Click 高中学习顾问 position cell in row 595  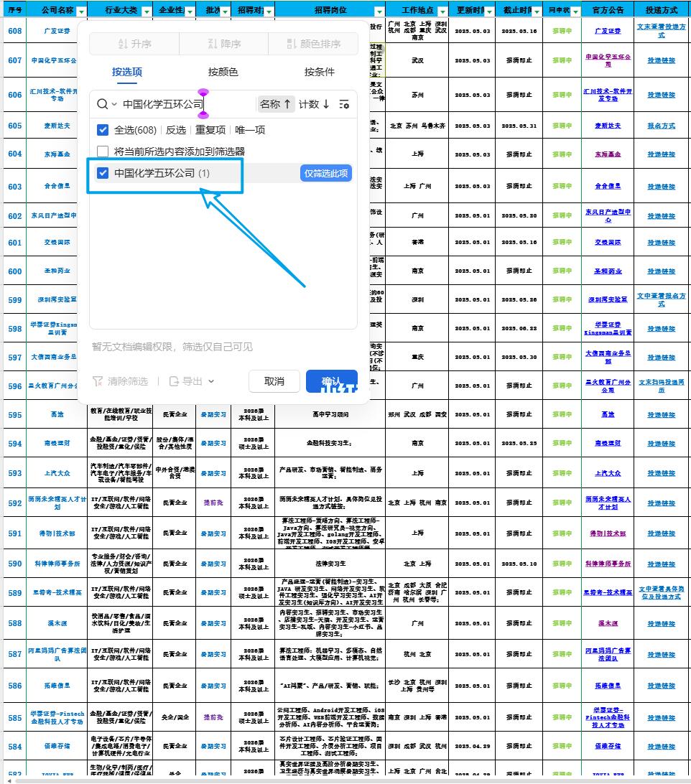point(330,414)
